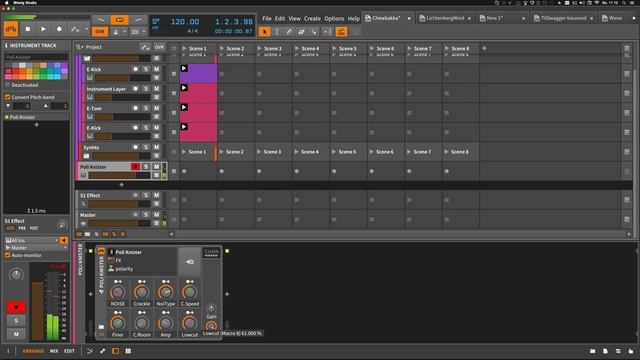Click the orange monitor speaker icon
Screen dimensions: 640x360
point(64,240)
